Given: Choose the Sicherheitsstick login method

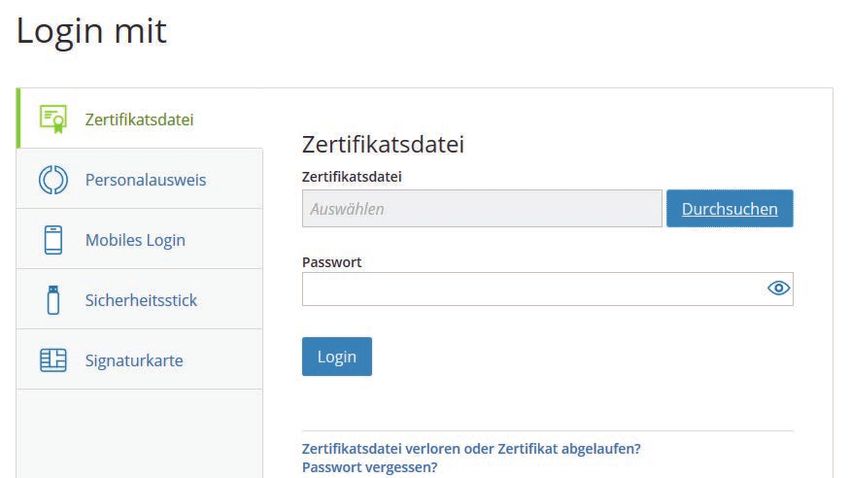Looking at the screenshot, I should pyautogui.click(x=139, y=299).
